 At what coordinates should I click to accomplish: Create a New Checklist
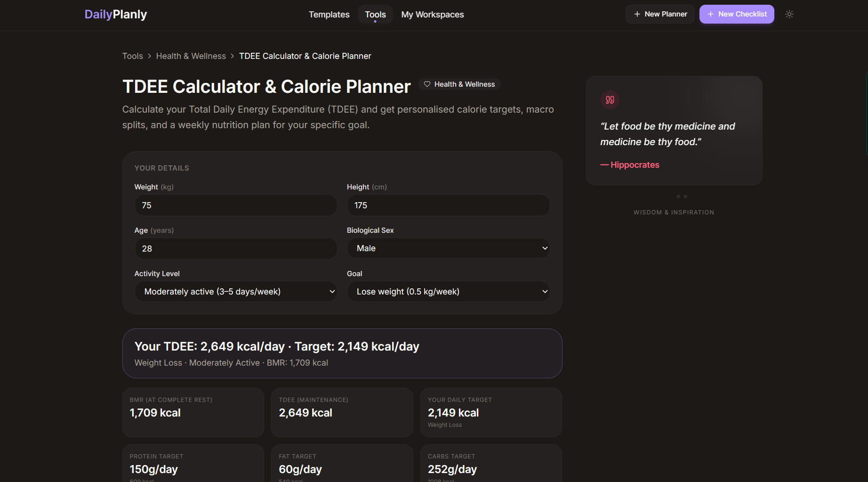point(737,14)
